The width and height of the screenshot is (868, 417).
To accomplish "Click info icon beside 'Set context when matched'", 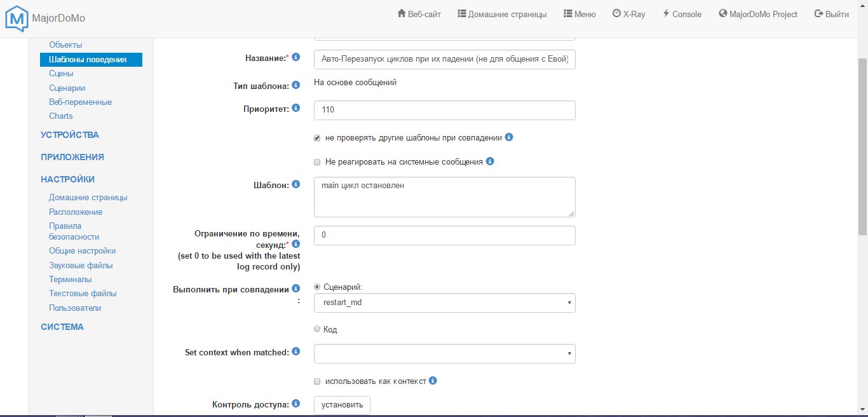I will tap(295, 352).
